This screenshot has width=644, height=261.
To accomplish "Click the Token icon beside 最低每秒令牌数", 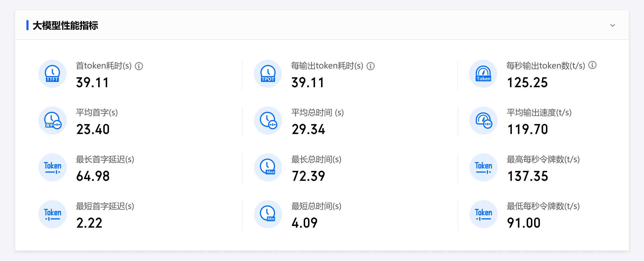I will (483, 214).
